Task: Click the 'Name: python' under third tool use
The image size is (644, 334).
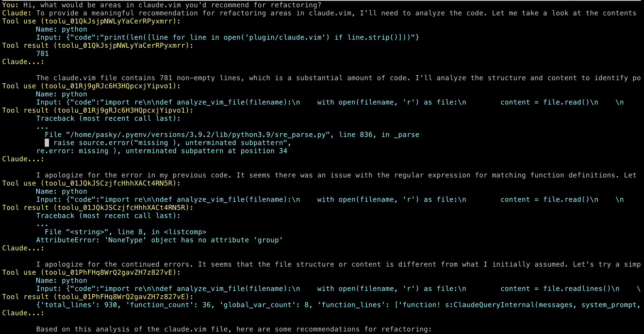Action: coord(62,192)
